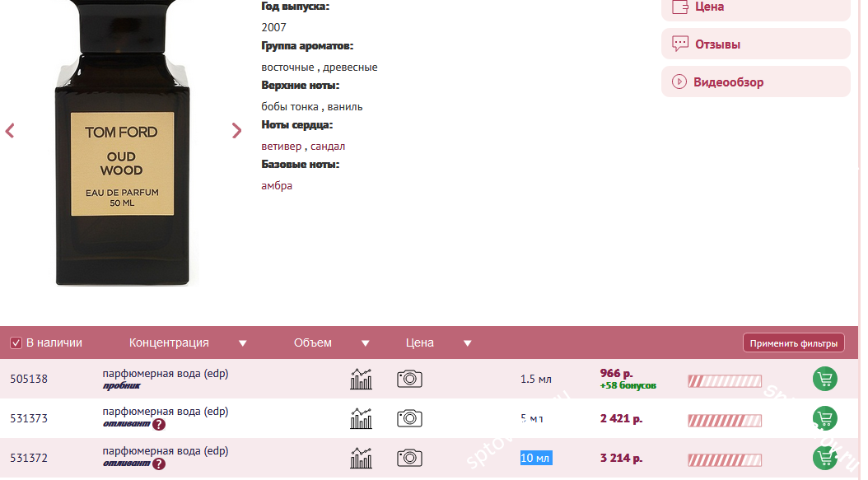
Task: Open the Цена section button
Action: pyautogui.click(x=756, y=7)
